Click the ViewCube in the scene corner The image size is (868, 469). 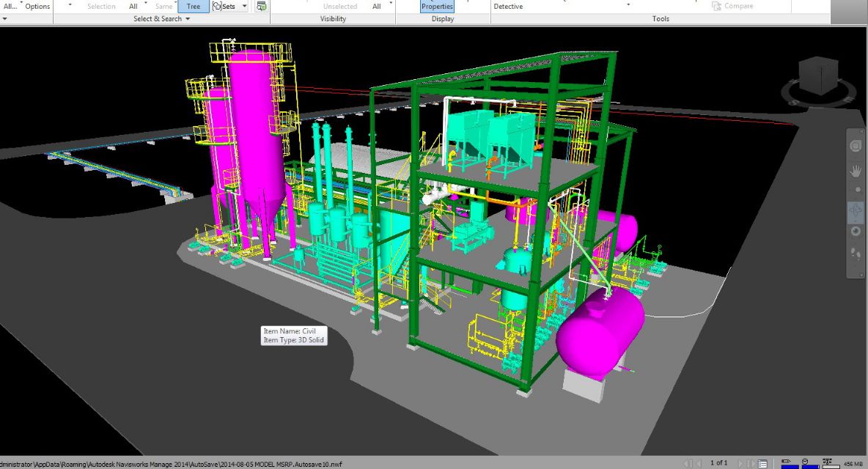click(x=819, y=75)
